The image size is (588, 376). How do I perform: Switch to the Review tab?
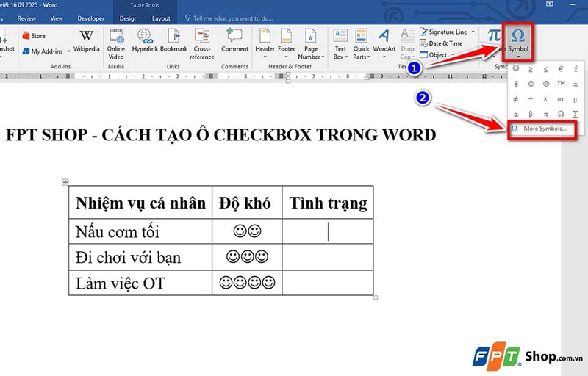[26, 18]
